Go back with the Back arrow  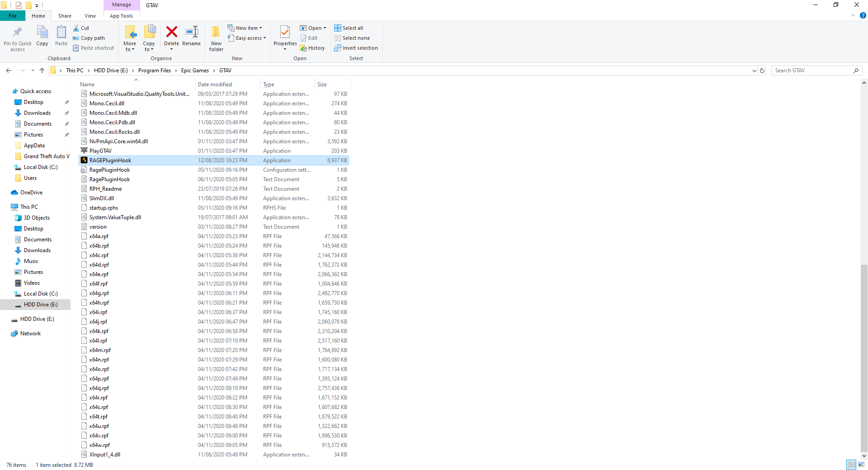point(9,70)
